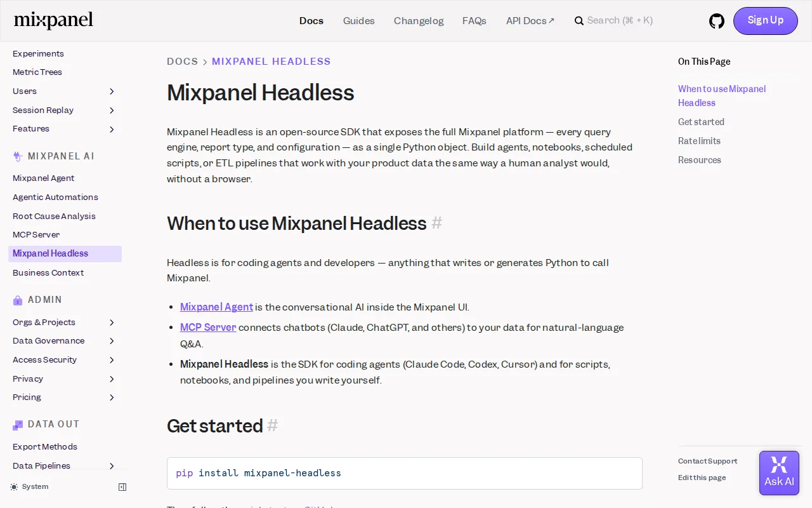Open Business Context sidebar page
The width and height of the screenshot is (812, 508).
pyautogui.click(x=48, y=273)
